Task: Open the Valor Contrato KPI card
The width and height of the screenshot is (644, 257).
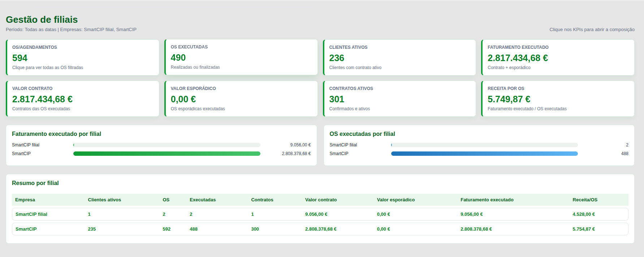Action: point(82,99)
